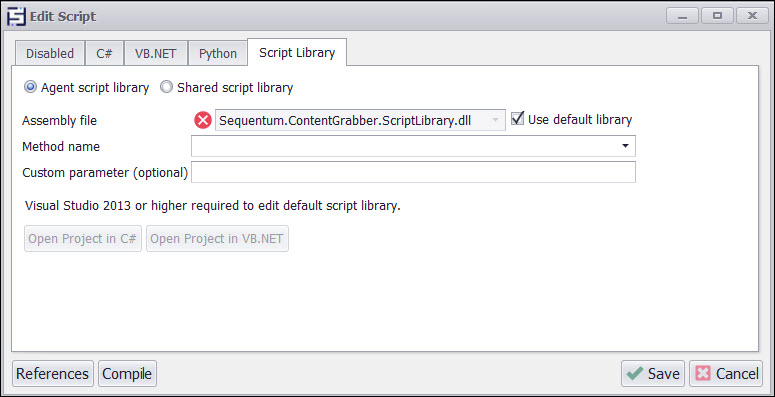Select the Disabled tab

[x=50, y=53]
